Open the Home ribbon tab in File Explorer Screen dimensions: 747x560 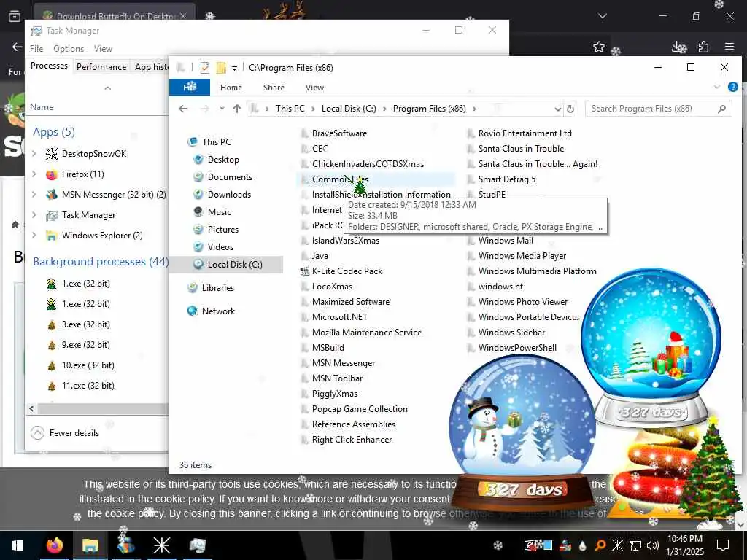pyautogui.click(x=231, y=87)
